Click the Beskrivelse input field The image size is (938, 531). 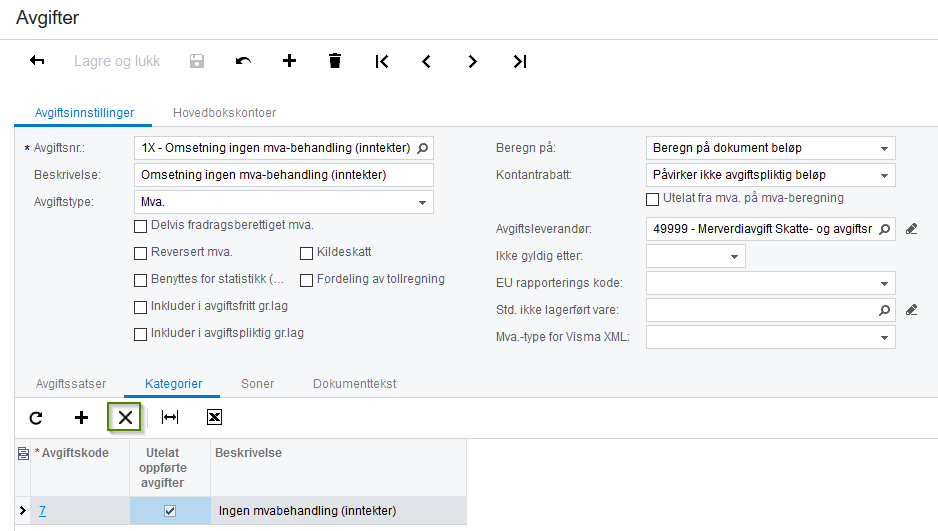point(284,175)
